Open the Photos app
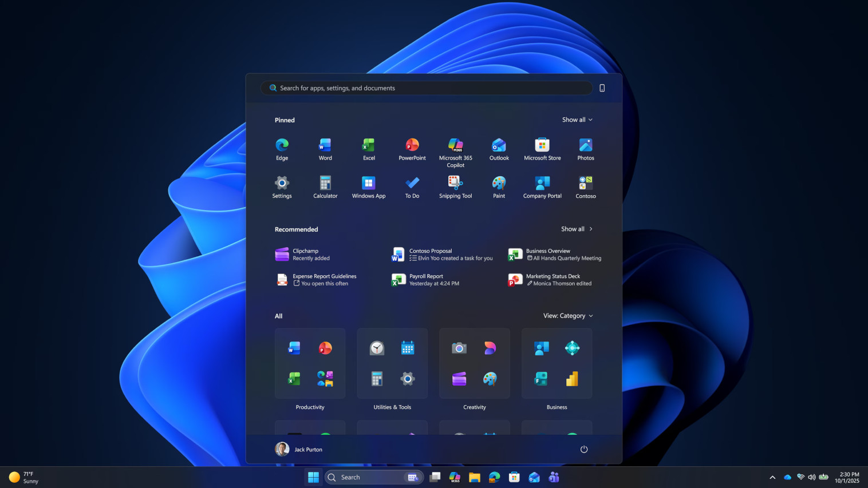The width and height of the screenshot is (868, 488). [586, 149]
